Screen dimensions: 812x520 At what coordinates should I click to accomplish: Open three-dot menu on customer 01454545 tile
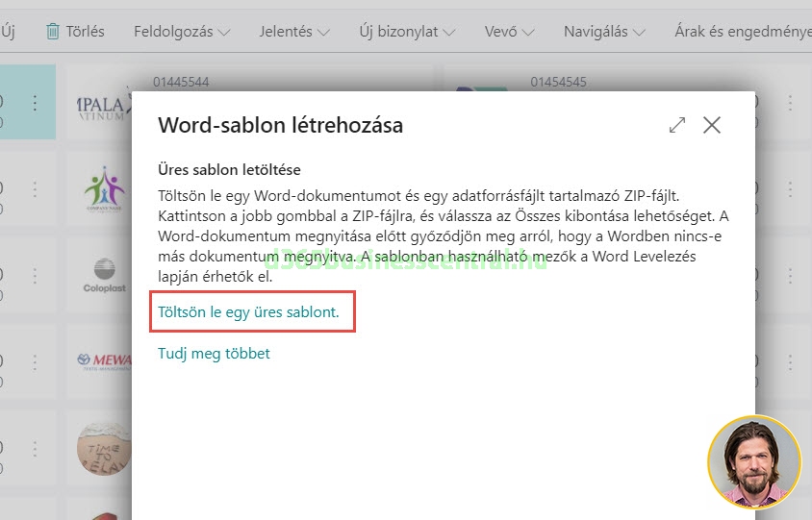point(791,103)
